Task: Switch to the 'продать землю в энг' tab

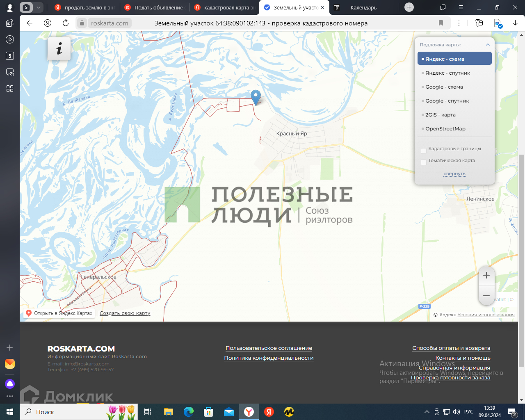Action: click(86, 7)
